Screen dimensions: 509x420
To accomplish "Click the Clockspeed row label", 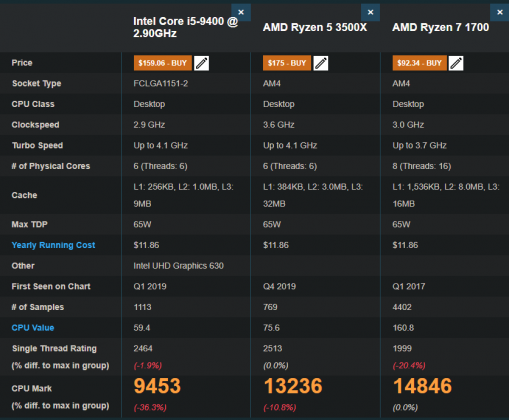I will click(35, 125).
